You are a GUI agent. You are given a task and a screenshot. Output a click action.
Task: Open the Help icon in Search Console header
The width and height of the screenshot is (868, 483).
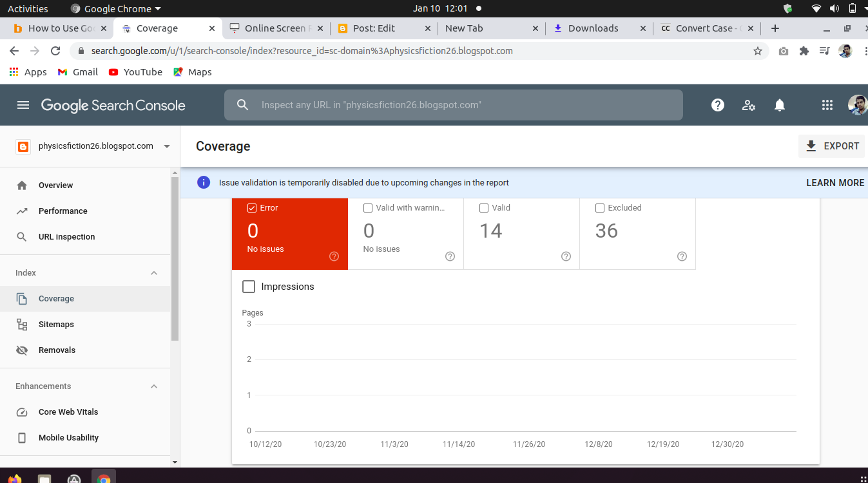coord(718,105)
